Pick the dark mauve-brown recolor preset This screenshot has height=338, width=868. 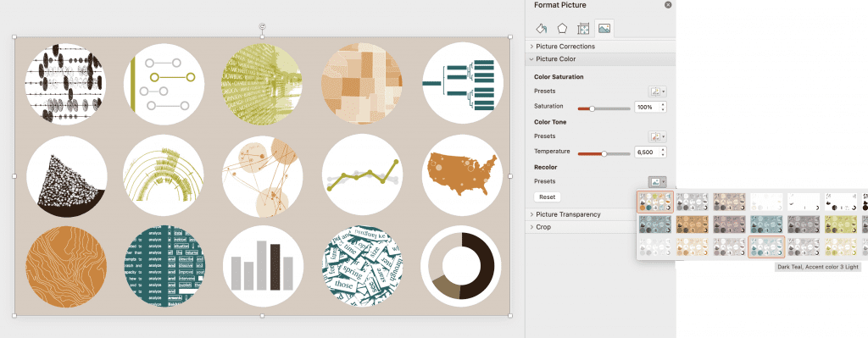[729, 224]
